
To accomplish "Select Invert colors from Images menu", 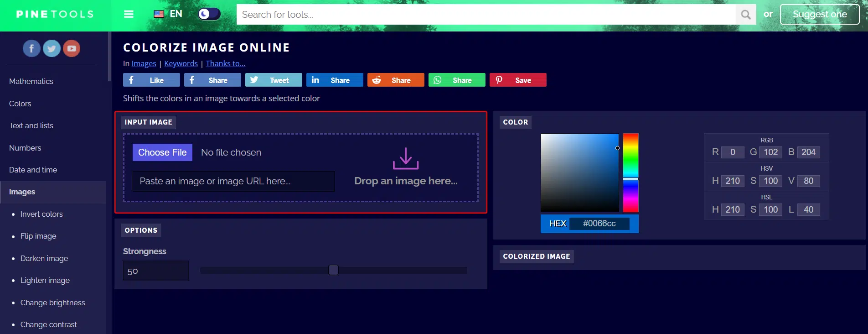I will pyautogui.click(x=41, y=214).
